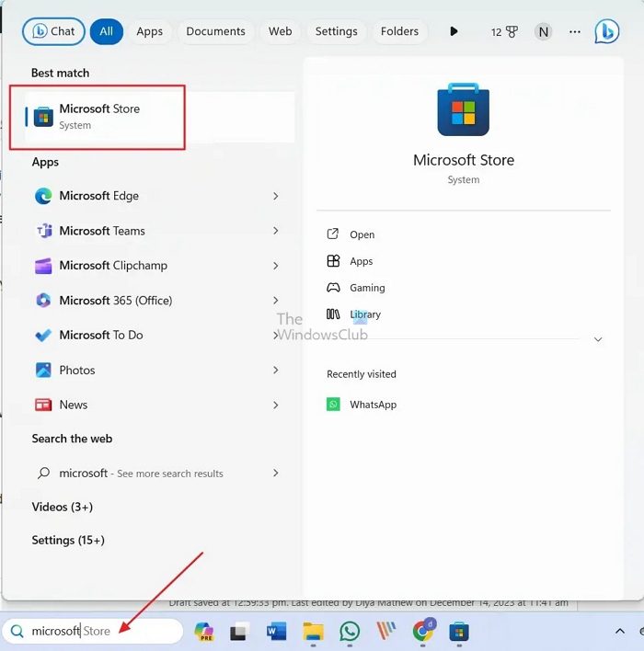Click the Microsoft Teams app icon
This screenshot has width=644, height=651.
pos(43,231)
